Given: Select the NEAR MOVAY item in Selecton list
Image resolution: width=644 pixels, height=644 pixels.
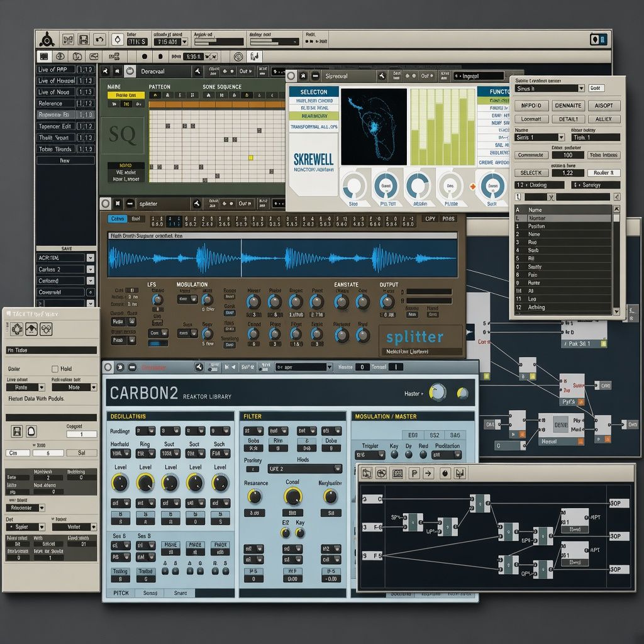Looking at the screenshot, I should (314, 116).
